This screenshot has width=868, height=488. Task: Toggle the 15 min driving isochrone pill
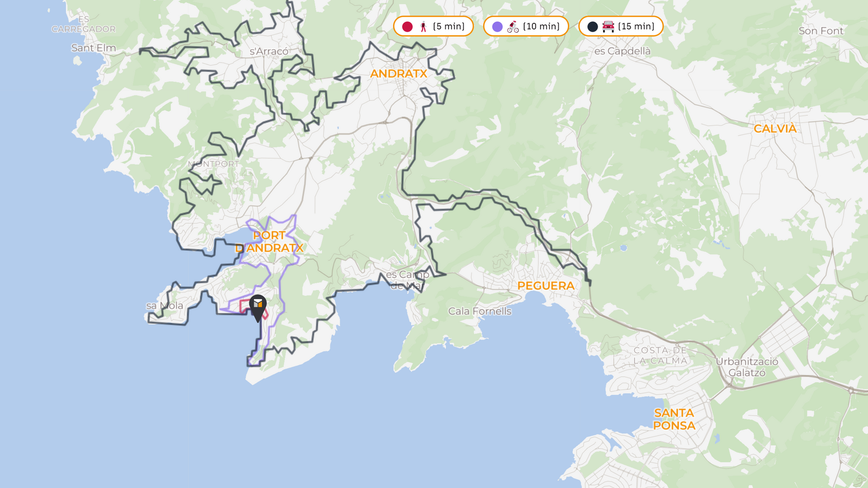[621, 26]
